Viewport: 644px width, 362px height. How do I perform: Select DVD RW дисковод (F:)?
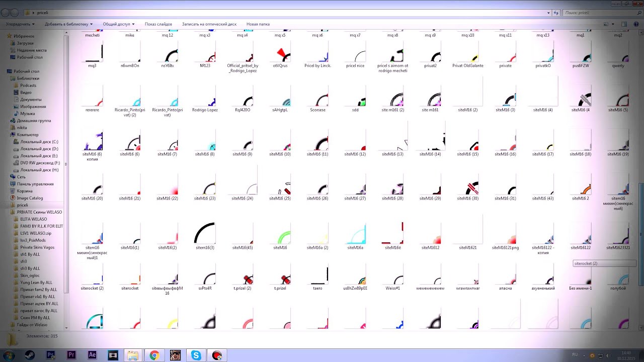click(36, 163)
